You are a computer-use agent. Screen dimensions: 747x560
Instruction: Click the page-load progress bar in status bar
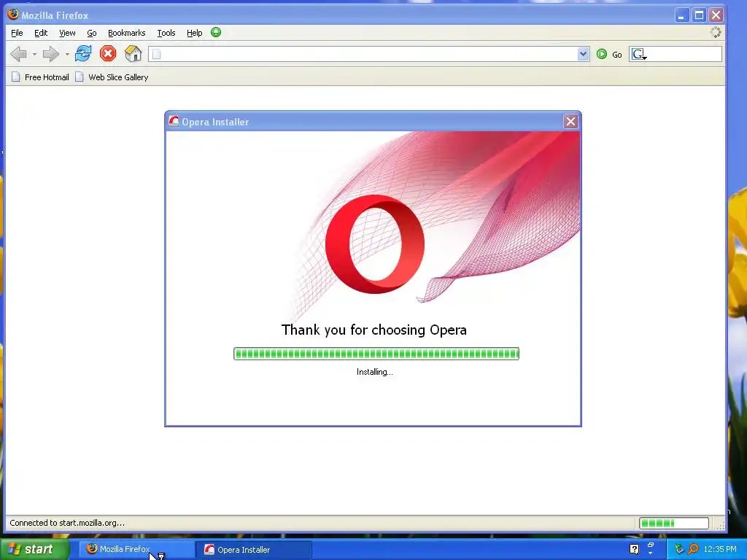tap(673, 524)
